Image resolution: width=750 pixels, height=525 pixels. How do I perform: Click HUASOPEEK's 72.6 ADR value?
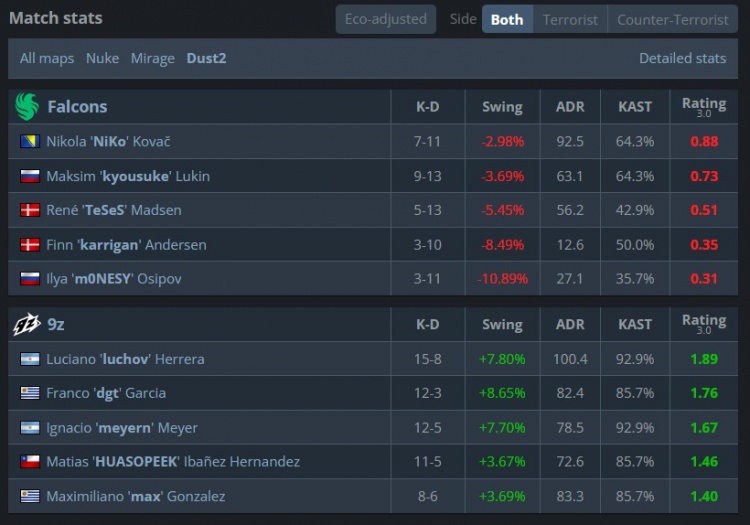pyautogui.click(x=570, y=461)
